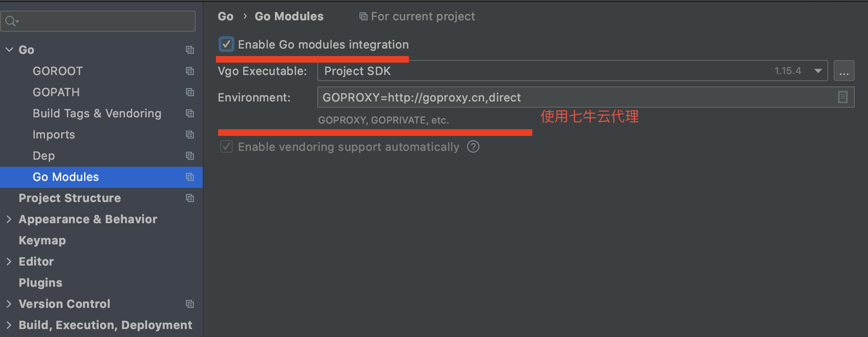The width and height of the screenshot is (868, 337).
Task: Collapse the Go settings tree node
Action: [9, 49]
